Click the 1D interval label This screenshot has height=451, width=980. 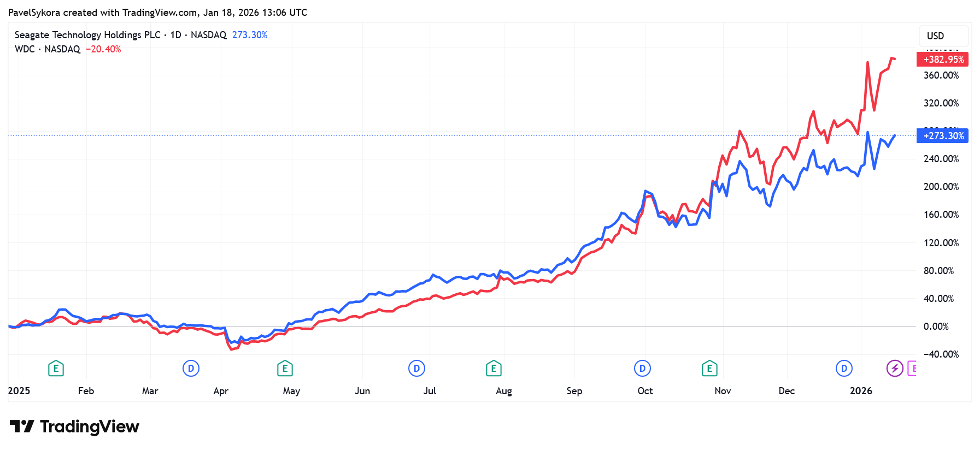tap(175, 35)
